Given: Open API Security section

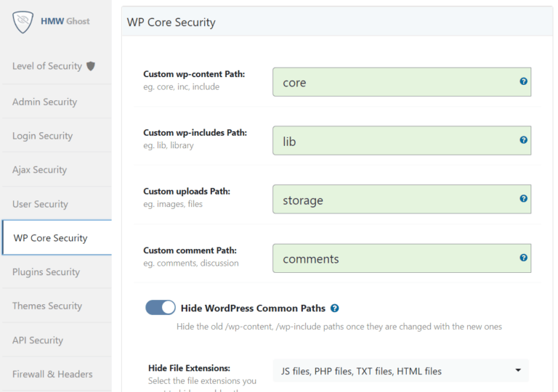Looking at the screenshot, I should [x=38, y=340].
